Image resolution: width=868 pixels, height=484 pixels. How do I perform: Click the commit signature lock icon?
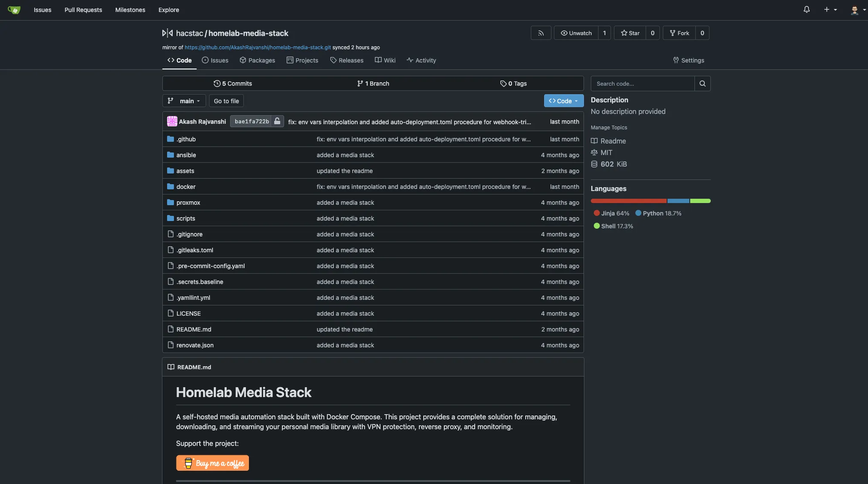(277, 121)
